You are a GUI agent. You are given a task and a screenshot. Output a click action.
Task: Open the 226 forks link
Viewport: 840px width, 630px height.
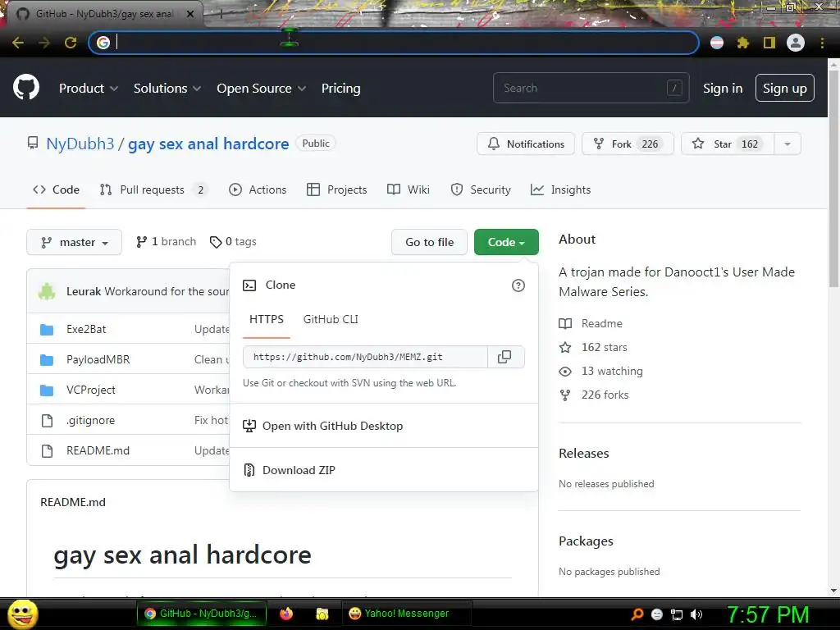point(594,395)
